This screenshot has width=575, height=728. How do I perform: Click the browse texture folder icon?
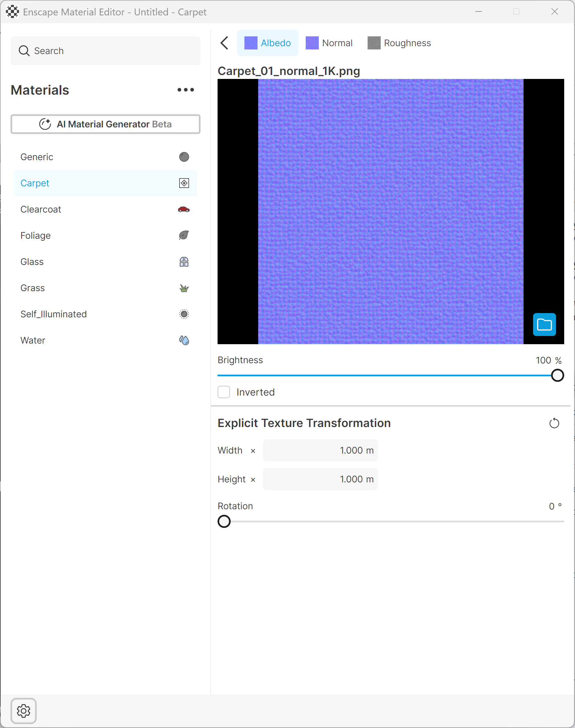click(544, 325)
